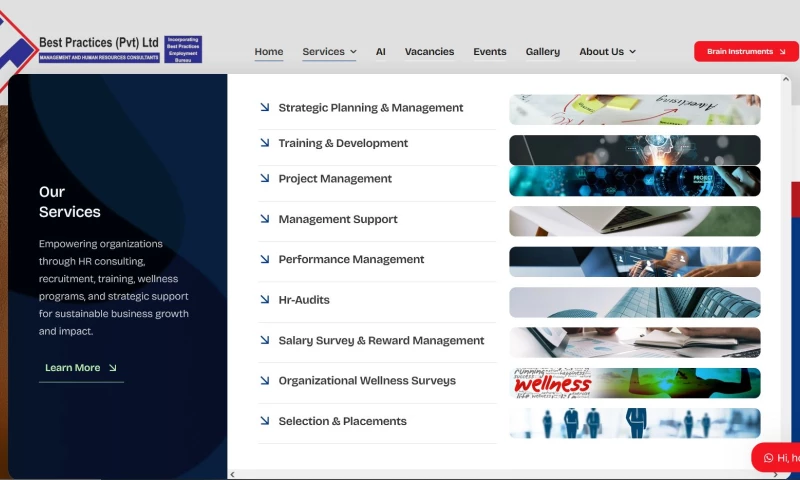Screen dimensions: 800x480
Task: Open the Events page
Action: (490, 52)
